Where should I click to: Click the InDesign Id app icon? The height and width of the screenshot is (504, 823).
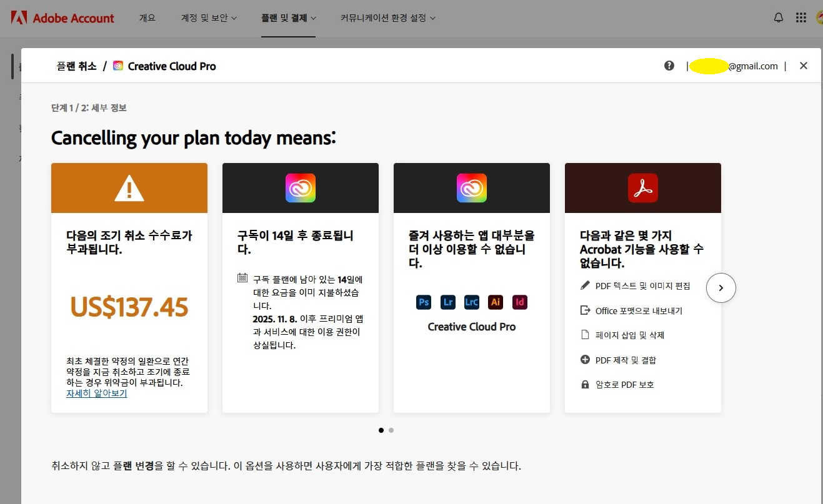click(x=520, y=302)
